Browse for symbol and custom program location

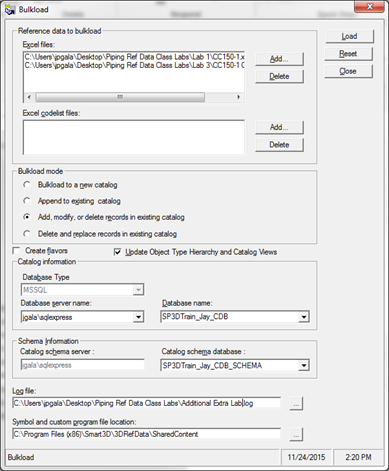coord(296,435)
